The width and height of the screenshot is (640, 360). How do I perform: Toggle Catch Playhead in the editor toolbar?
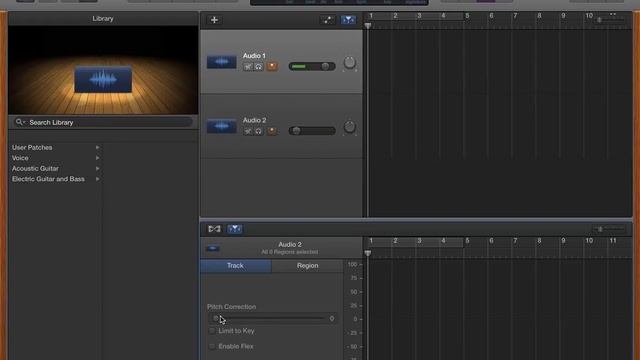click(x=235, y=229)
